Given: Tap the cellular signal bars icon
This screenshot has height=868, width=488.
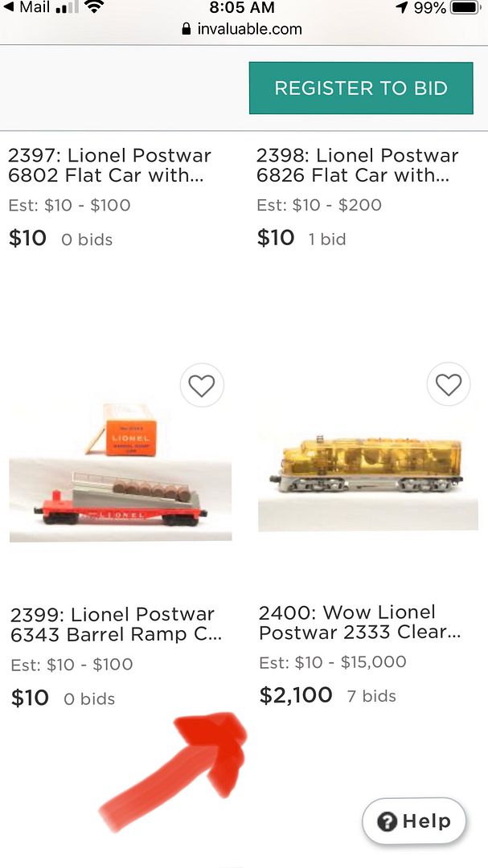Looking at the screenshot, I should pos(68,8).
